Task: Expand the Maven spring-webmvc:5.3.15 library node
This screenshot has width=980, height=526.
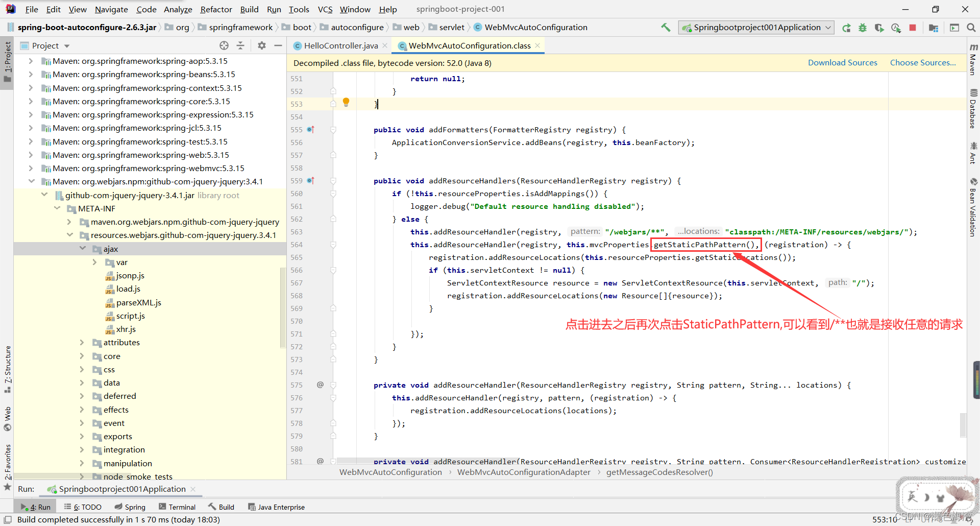Action: [31, 168]
